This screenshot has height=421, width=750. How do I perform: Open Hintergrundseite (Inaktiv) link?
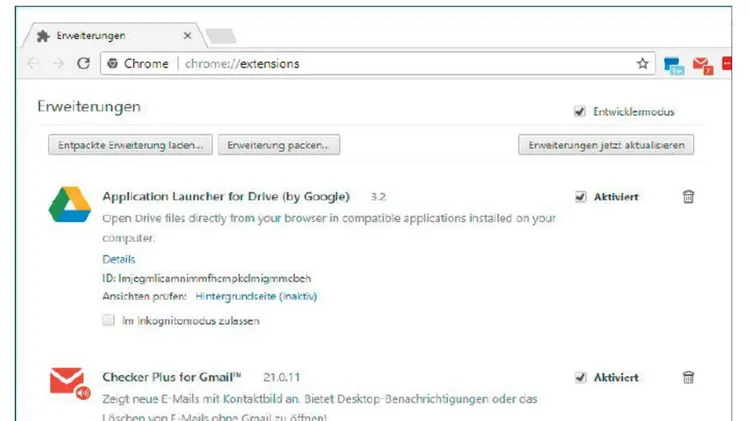pyautogui.click(x=256, y=297)
